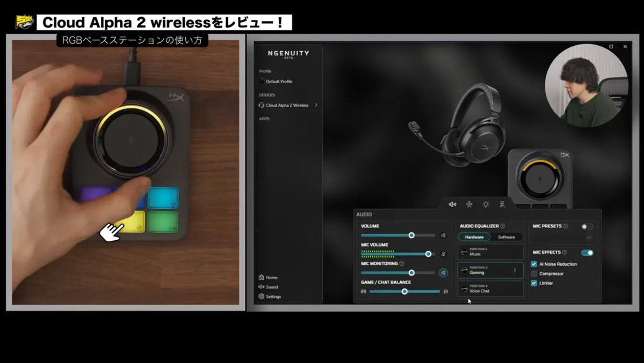This screenshot has height=363, width=644.
Task: Click the DEVICES section label
Action: click(x=267, y=95)
